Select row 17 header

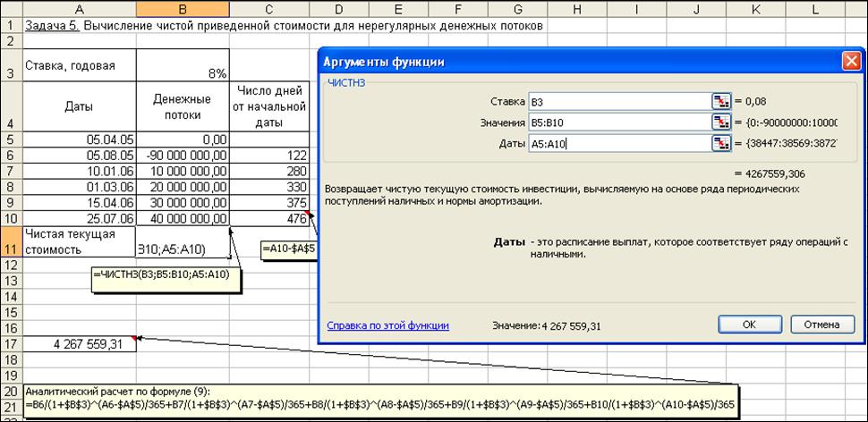(10, 344)
